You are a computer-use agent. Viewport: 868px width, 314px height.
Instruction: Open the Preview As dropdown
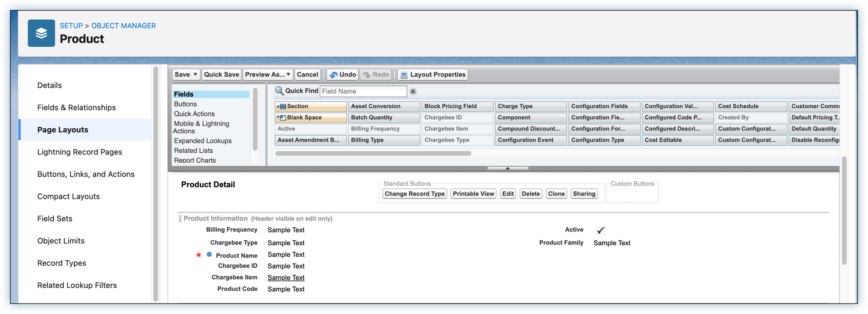coord(268,74)
